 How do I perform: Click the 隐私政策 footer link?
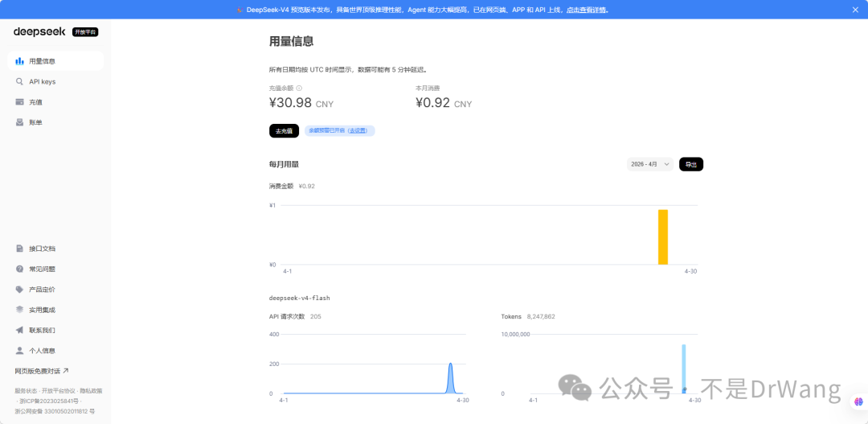[x=91, y=391]
